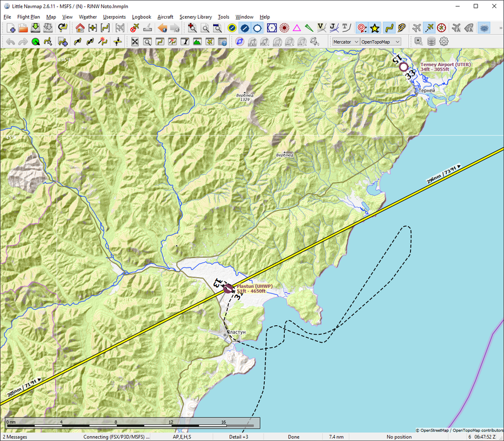Image resolution: width=504 pixels, height=441 pixels.
Task: Toggle flight plan yellow line display
Action: tap(389, 28)
